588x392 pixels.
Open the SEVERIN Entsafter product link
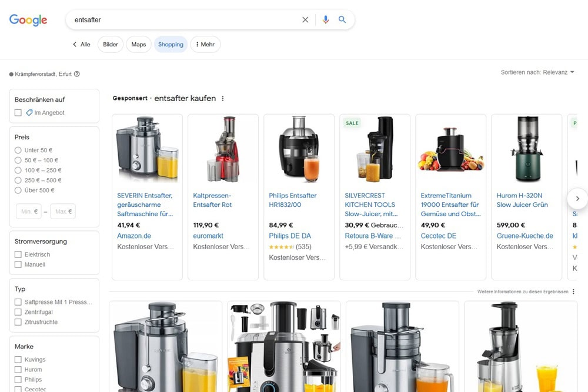(145, 205)
